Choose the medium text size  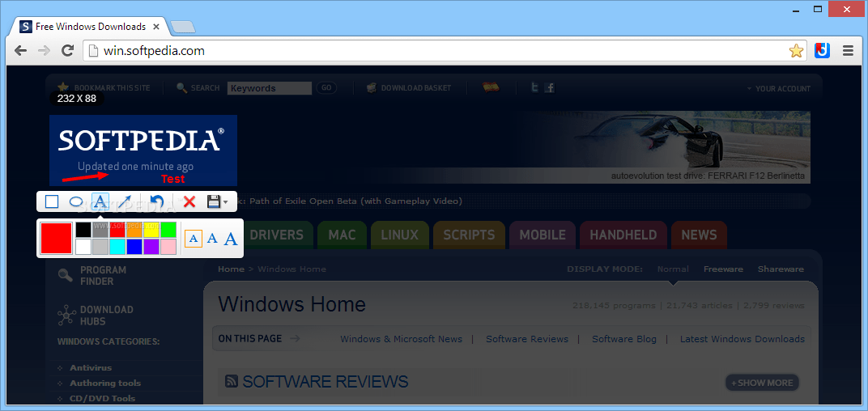pyautogui.click(x=212, y=239)
